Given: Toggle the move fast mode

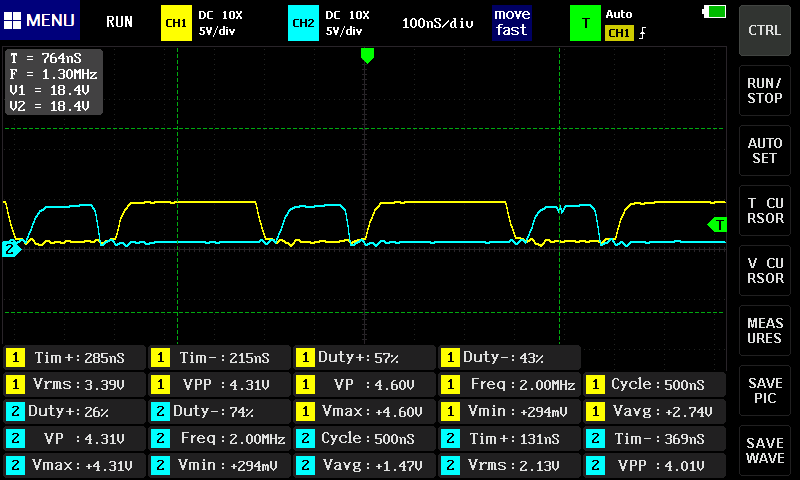Looking at the screenshot, I should 512,22.
